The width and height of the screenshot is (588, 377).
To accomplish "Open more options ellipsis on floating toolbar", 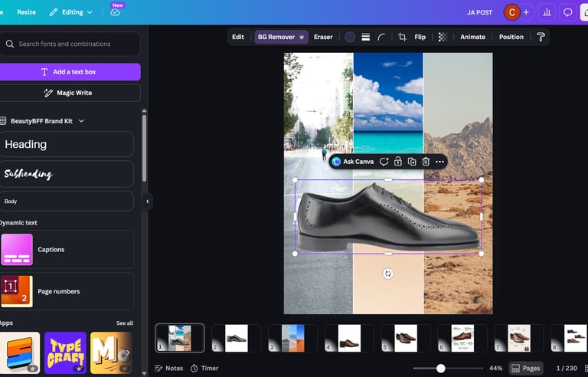I will click(440, 162).
